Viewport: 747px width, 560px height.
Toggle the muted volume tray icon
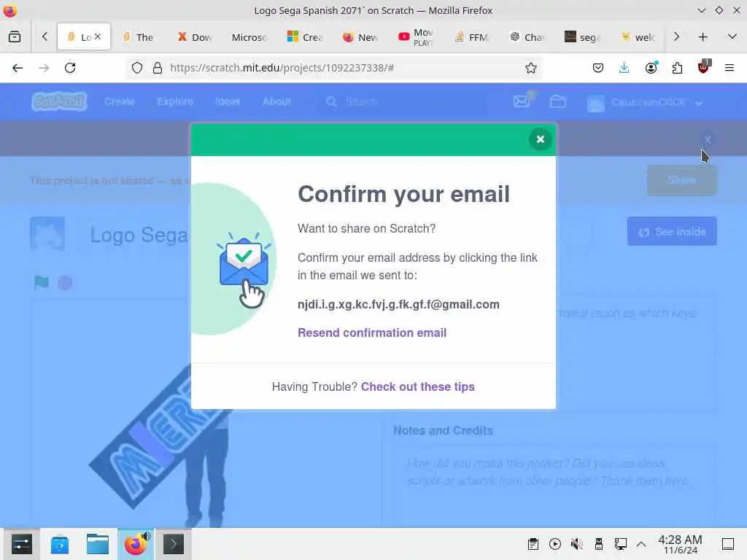point(577,544)
